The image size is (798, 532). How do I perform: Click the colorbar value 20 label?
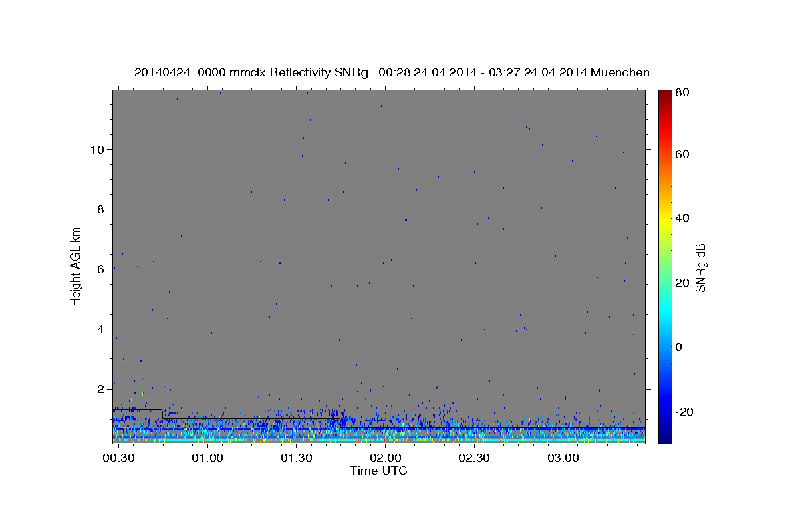[683, 283]
